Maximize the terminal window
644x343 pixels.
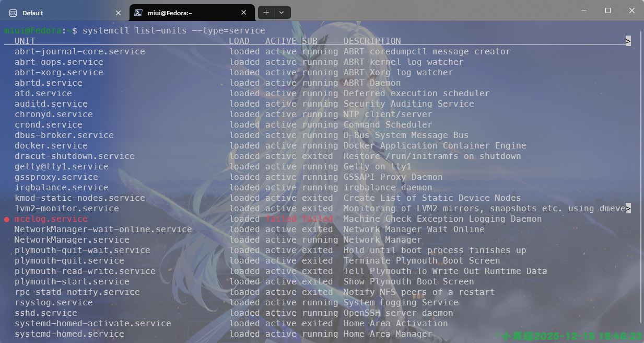coord(608,11)
